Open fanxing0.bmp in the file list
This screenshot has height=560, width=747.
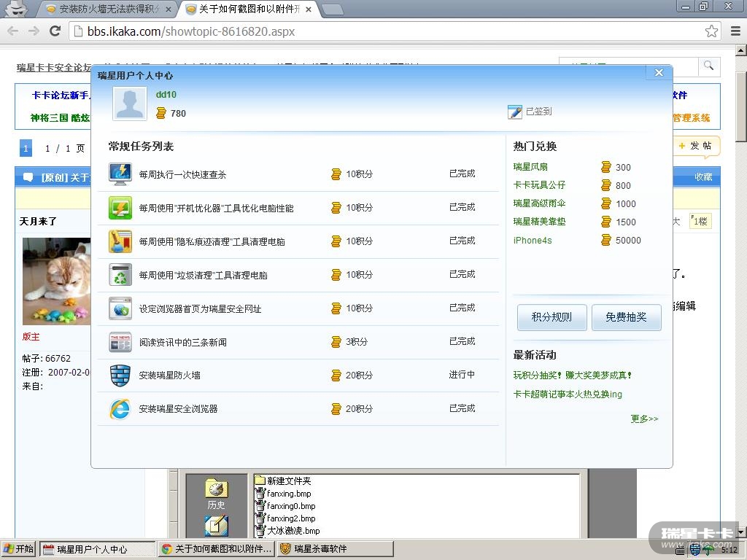pyautogui.click(x=290, y=506)
